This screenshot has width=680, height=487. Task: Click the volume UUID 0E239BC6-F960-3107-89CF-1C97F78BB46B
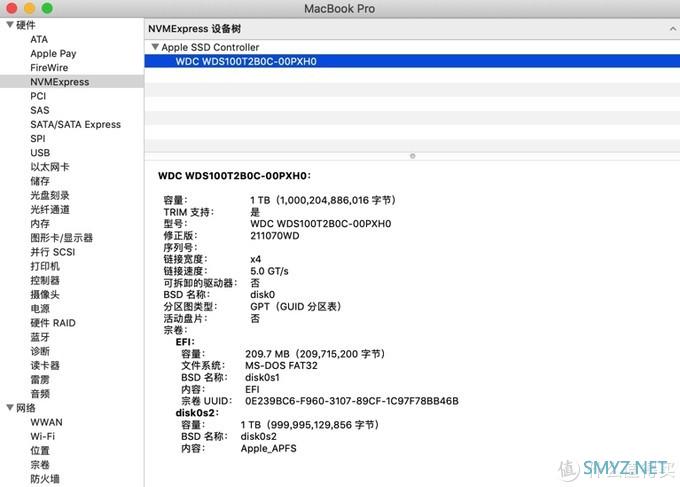(352, 401)
